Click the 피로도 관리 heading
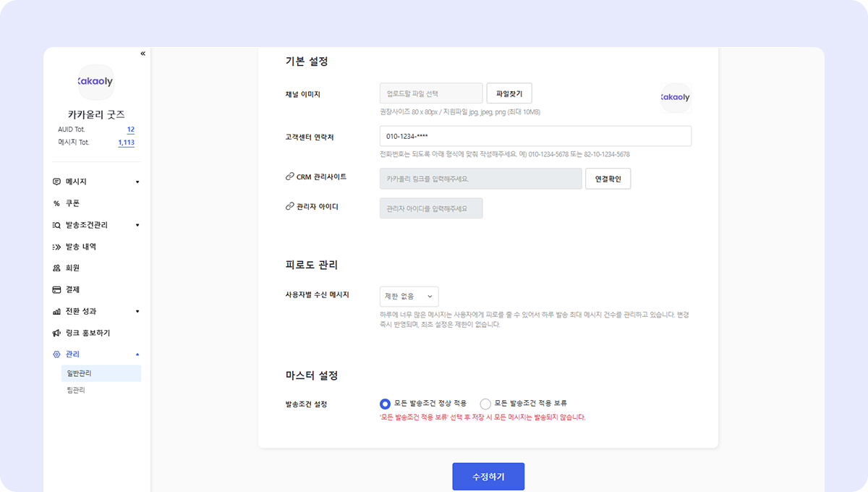Screen dimensions: 868x492 pos(312,266)
